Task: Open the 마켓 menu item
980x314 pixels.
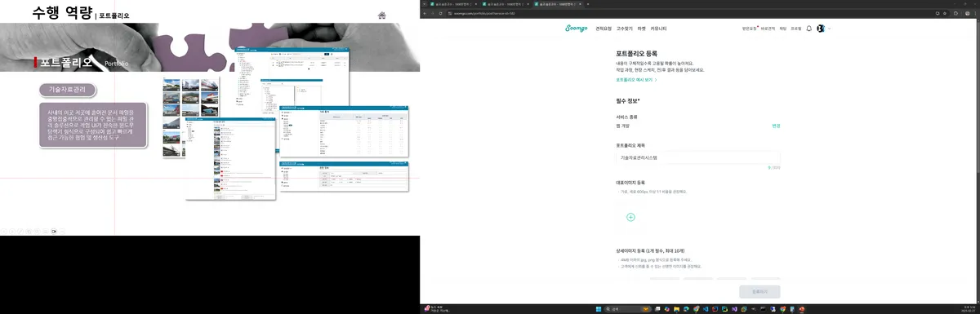Action: tap(641, 29)
